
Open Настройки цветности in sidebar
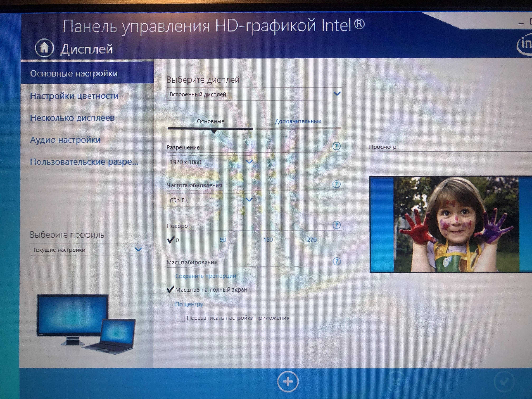pyautogui.click(x=74, y=96)
